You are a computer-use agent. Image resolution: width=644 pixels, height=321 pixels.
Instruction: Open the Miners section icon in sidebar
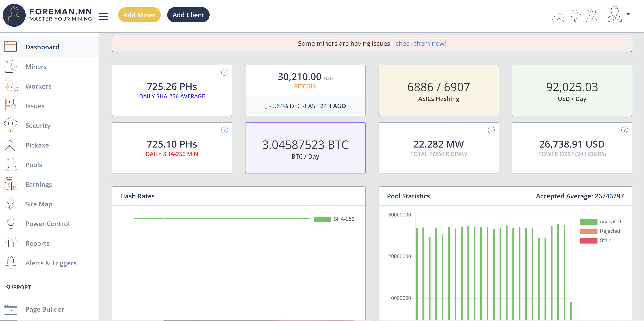[x=10, y=66]
